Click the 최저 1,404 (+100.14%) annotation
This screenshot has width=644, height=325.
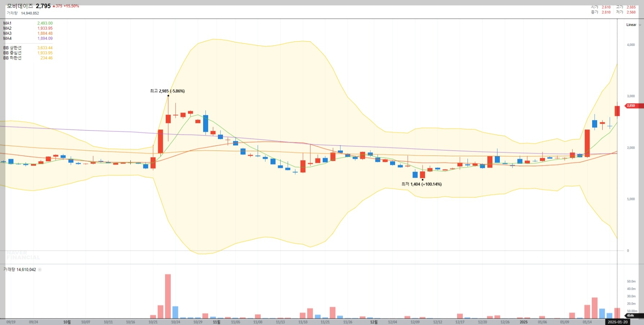pos(421,184)
